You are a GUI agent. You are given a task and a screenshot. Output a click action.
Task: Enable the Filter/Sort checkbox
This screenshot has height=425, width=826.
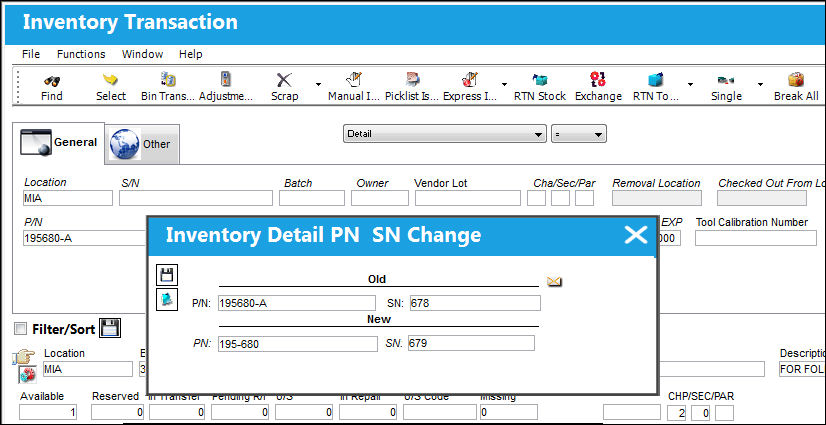pos(21,329)
